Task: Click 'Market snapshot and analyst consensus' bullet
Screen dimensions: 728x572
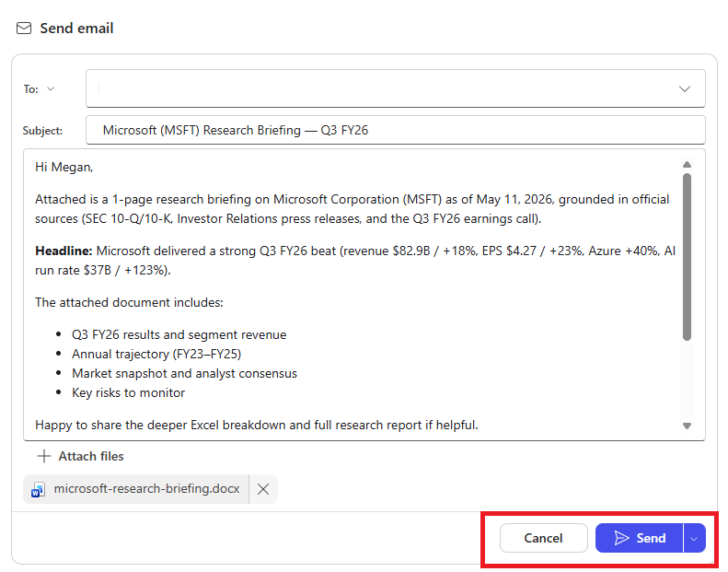Action: tap(184, 374)
